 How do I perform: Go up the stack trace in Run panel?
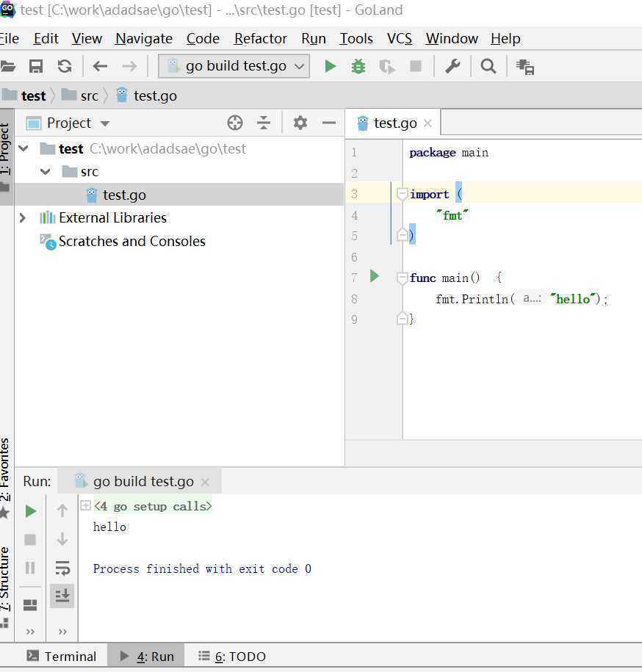[x=62, y=510]
